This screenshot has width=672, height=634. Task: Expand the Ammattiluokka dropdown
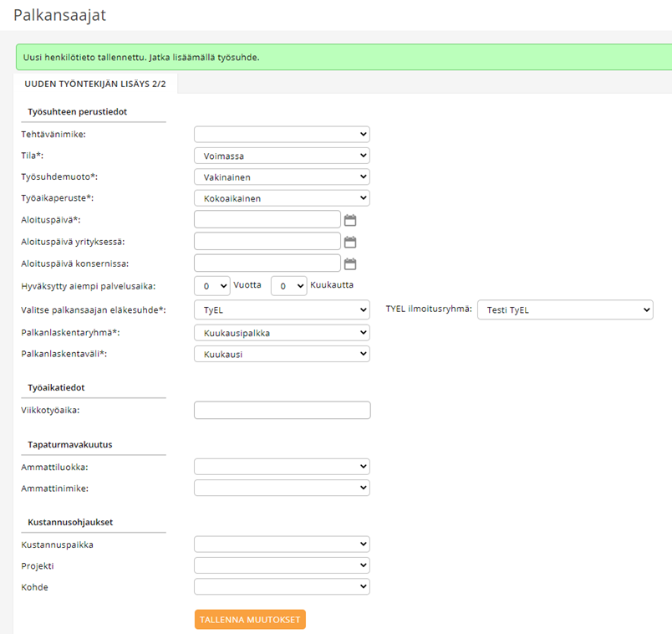tap(282, 467)
